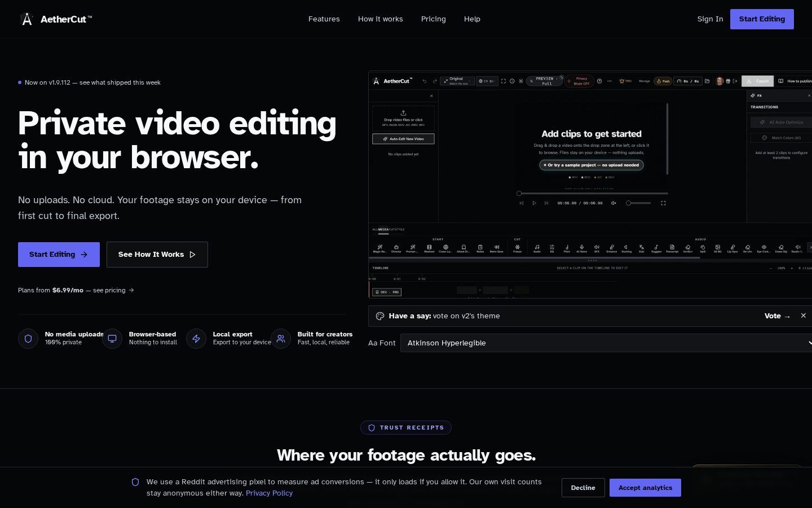Toggle Privacy Mode OFF in editor preview

click(x=579, y=81)
